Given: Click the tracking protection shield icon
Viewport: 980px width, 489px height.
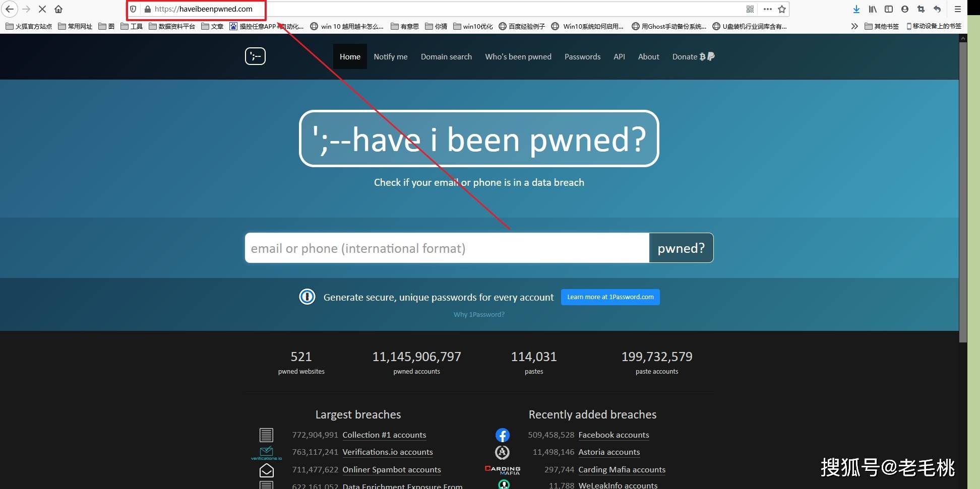Looking at the screenshot, I should pos(133,9).
